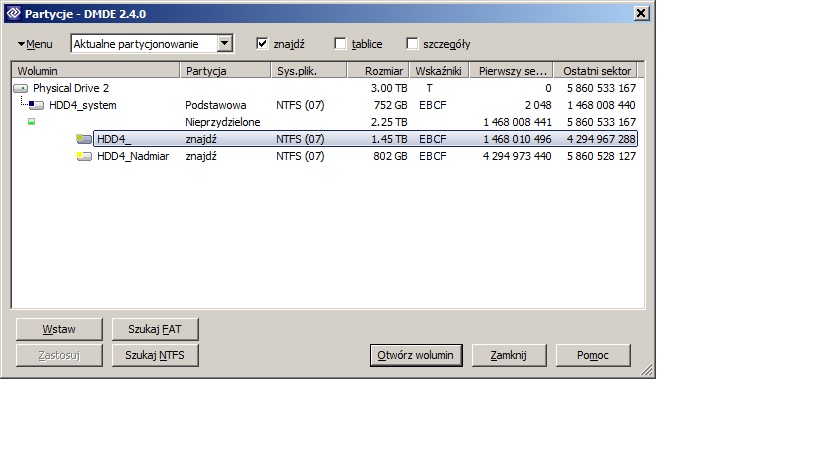Click the Wskaźniki column header
This screenshot has height=460, width=819.
(439, 71)
